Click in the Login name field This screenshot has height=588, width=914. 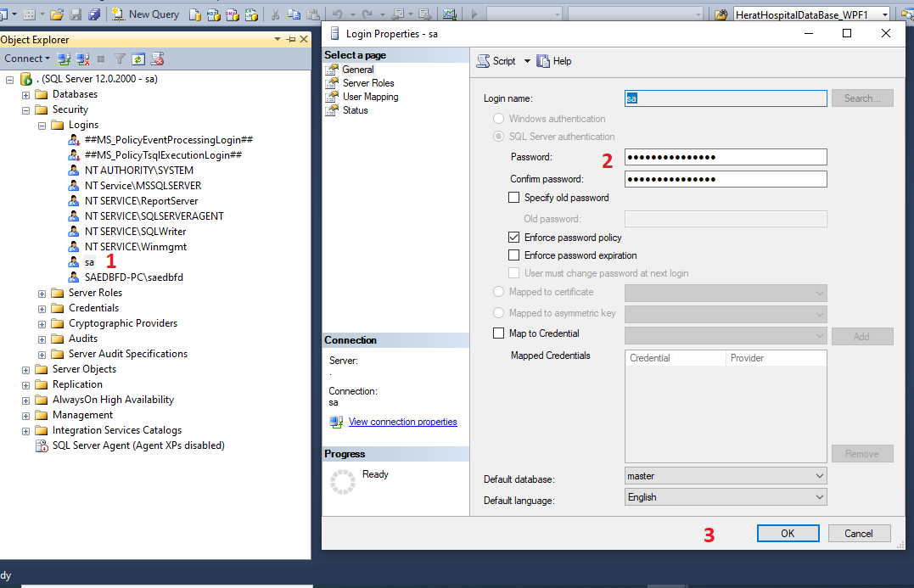point(726,98)
